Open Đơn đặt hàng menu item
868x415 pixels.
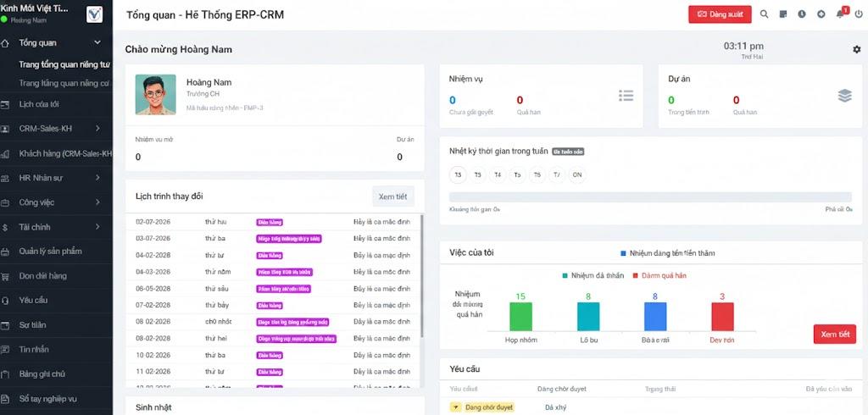coord(56,276)
